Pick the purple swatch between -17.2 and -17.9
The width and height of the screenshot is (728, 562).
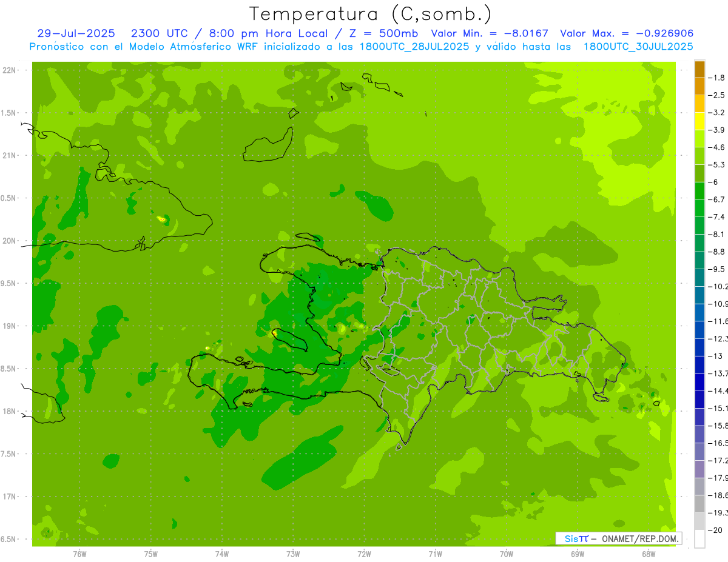tap(699, 469)
